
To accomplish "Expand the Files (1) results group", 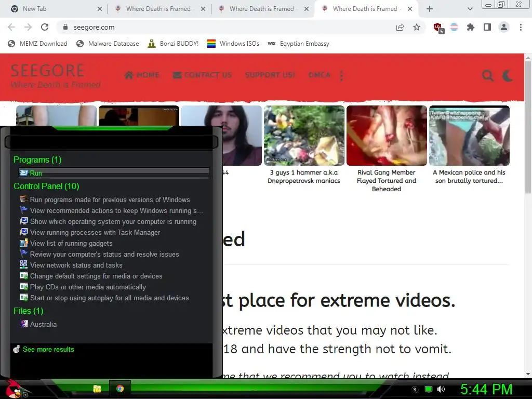I will point(28,311).
